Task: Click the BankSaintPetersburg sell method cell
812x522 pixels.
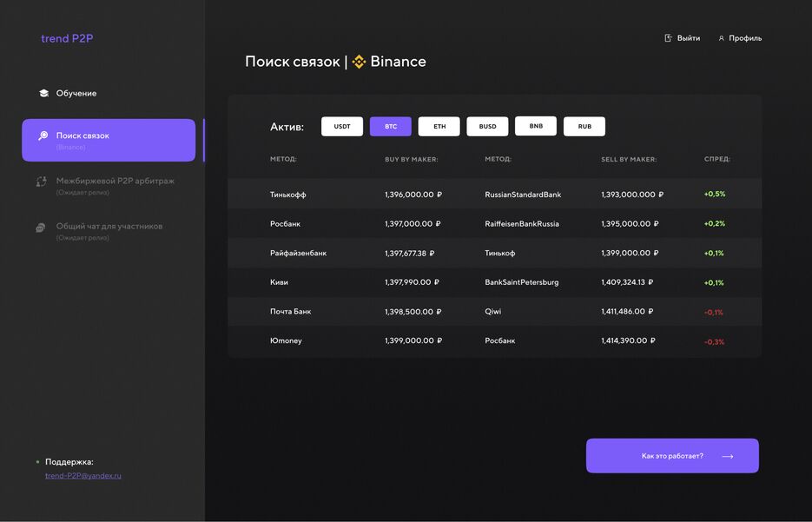Action: click(x=521, y=282)
